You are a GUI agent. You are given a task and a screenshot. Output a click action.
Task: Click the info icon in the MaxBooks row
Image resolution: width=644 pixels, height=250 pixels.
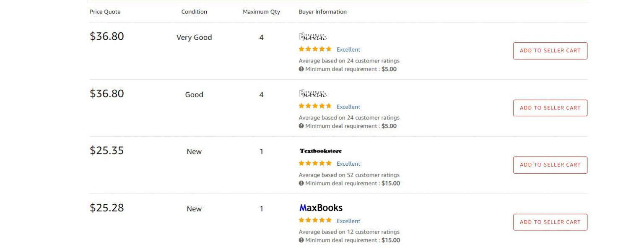point(301,240)
